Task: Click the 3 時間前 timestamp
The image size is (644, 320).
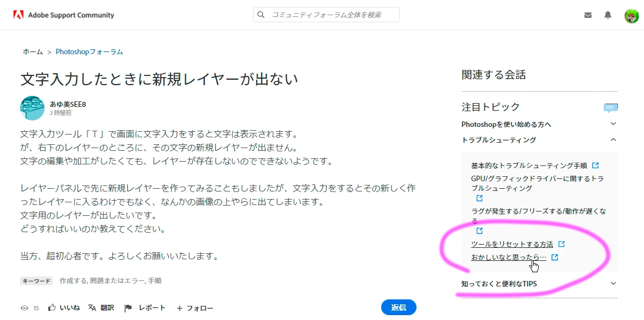Action: 60,113
